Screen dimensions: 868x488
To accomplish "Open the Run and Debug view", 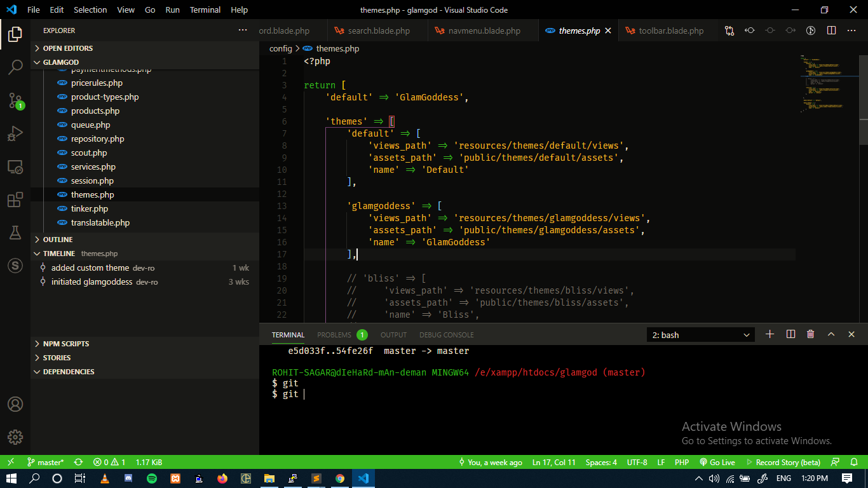I will tap(15, 133).
